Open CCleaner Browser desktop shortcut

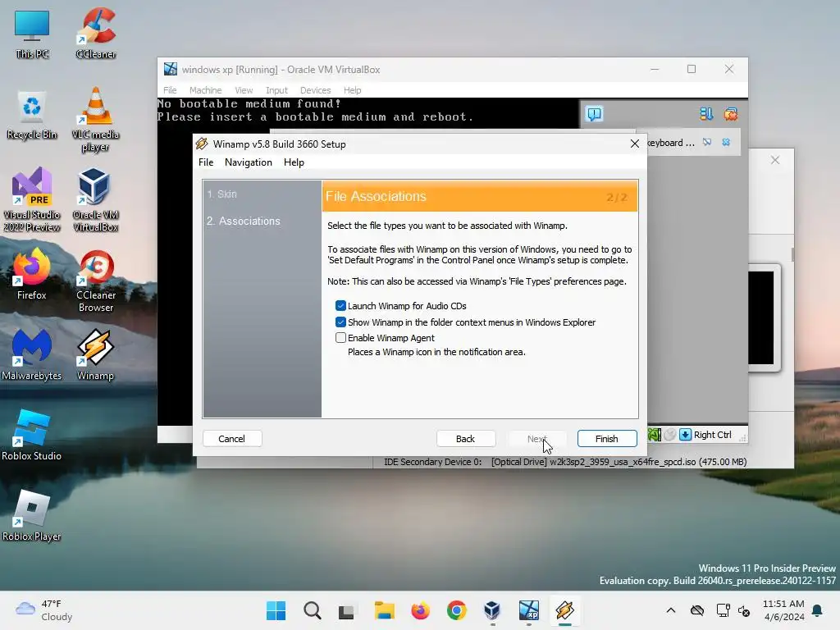pos(95,280)
